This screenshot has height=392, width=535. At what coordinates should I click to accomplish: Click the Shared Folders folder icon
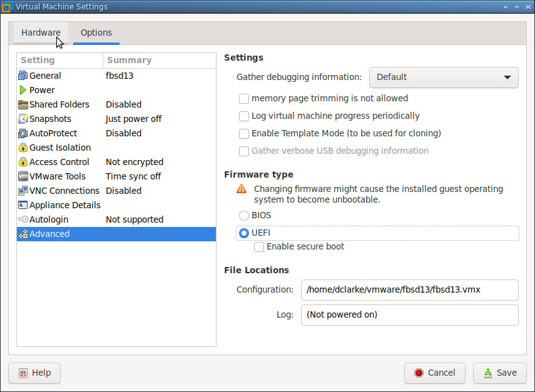click(x=23, y=104)
